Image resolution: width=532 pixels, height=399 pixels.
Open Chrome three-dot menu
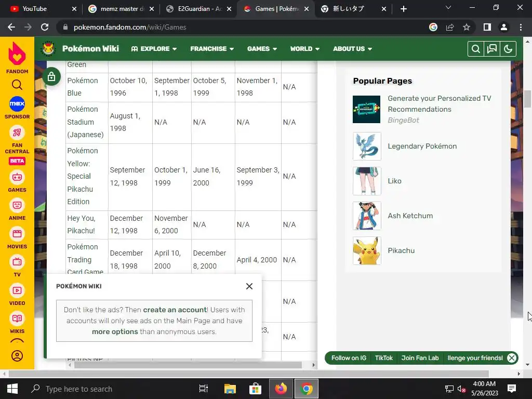(521, 27)
